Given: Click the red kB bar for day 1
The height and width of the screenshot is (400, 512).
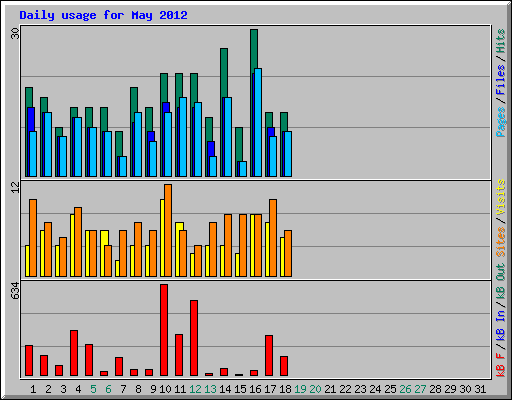Looking at the screenshot, I should point(29,361).
